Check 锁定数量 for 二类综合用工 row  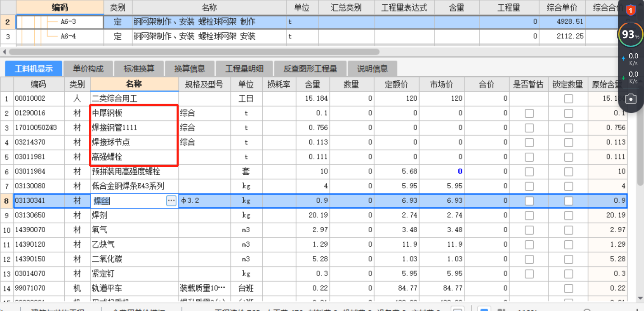568,99
